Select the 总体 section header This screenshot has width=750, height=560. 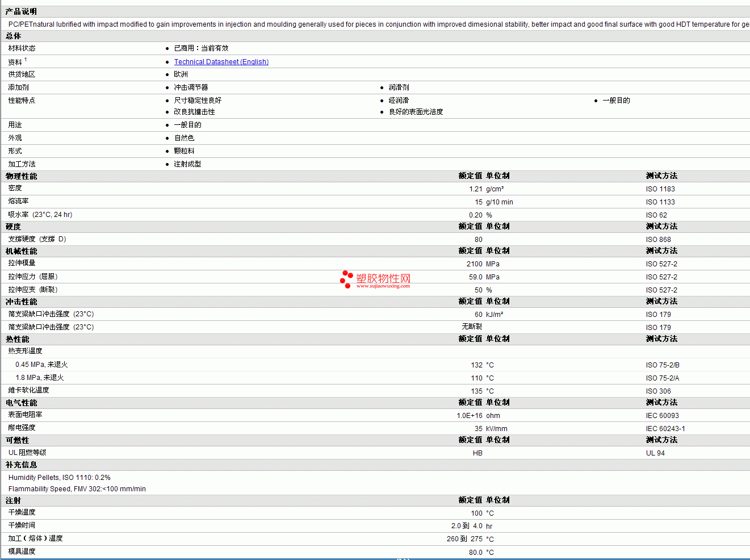tap(14, 36)
